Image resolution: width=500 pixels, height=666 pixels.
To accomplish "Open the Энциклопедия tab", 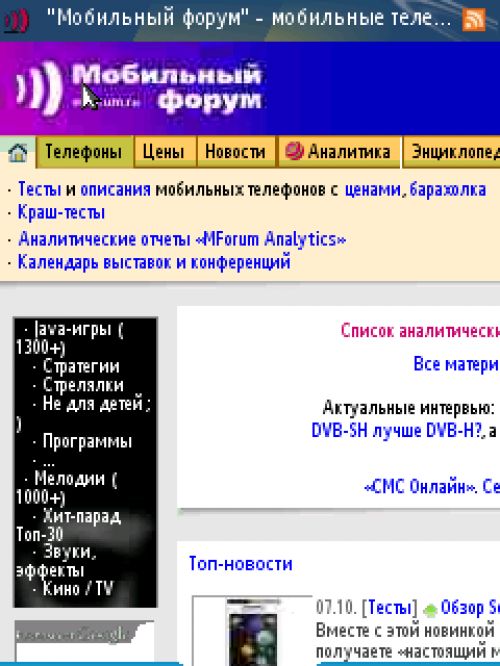I will pyautogui.click(x=452, y=152).
